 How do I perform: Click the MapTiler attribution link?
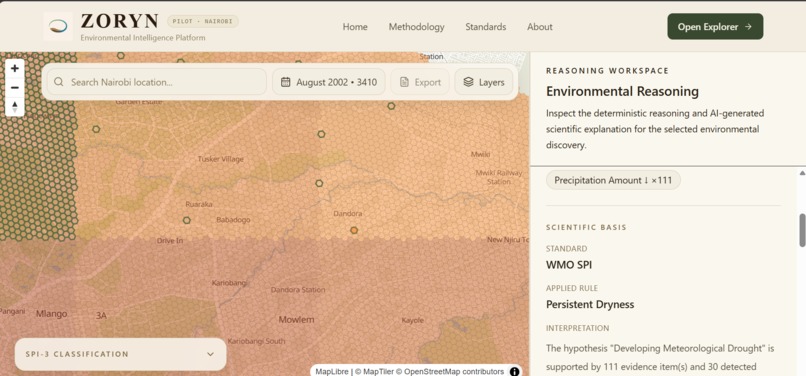(375, 371)
